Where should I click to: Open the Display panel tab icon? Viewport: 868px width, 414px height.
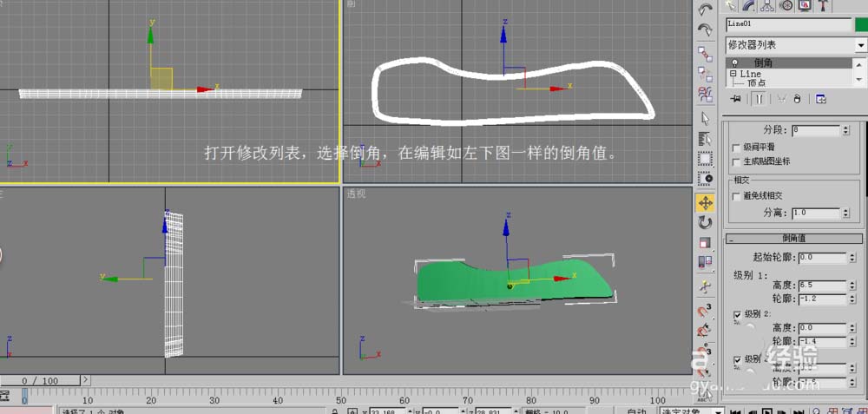[x=805, y=5]
